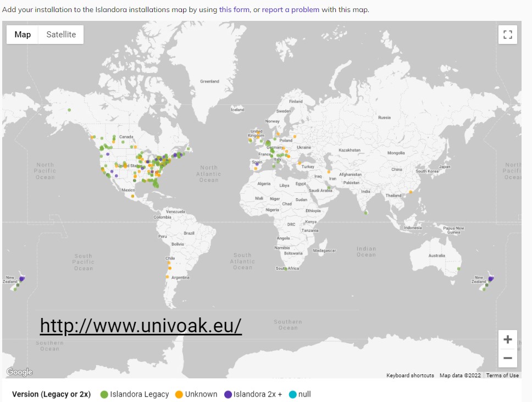The height and width of the screenshot is (402, 532).
Task: Click the 'Tanzania' map label
Action: pos(310,231)
